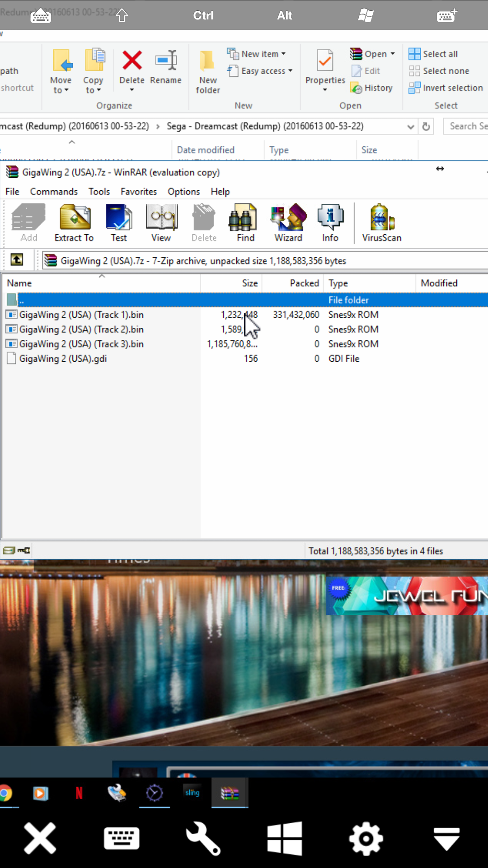Toggle the Alt modifier key

(x=285, y=15)
